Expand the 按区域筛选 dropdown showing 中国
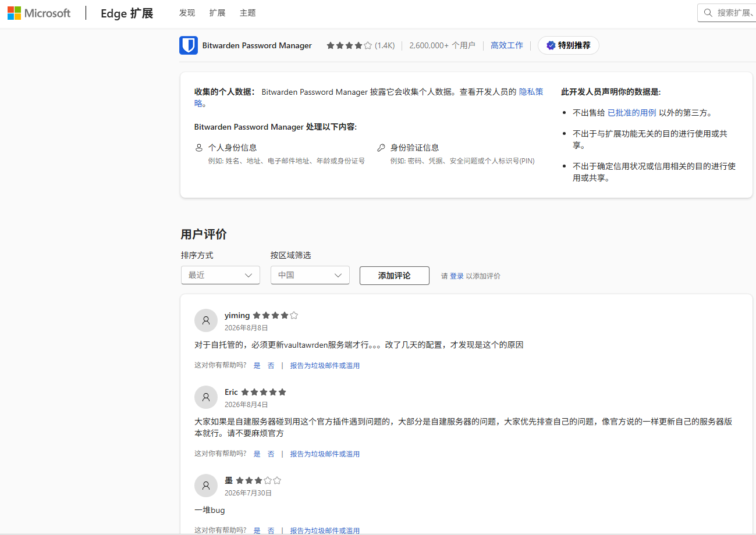Screen dimensions: 756x535 click(x=310, y=275)
